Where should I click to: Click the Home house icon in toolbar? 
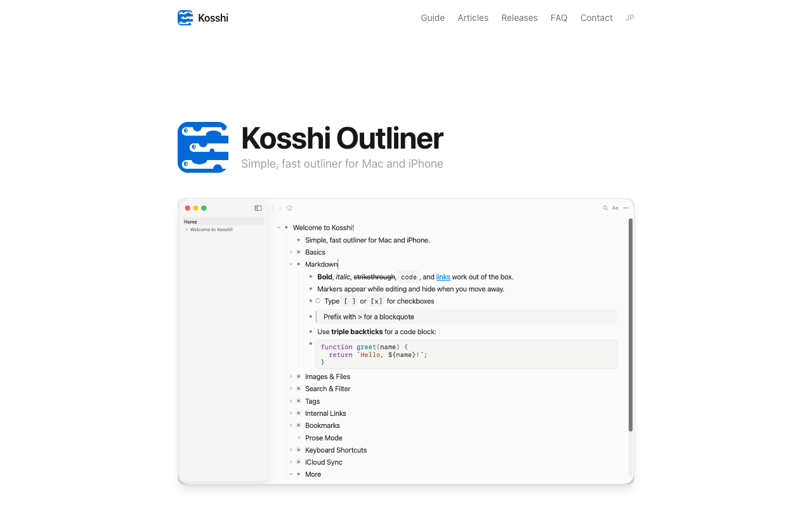pyautogui.click(x=289, y=208)
